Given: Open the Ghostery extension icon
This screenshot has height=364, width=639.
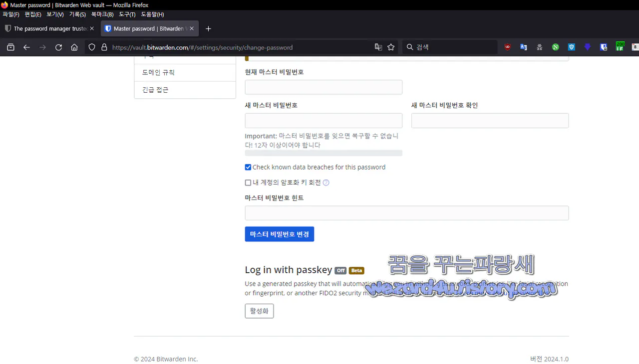Looking at the screenshot, I should pyautogui.click(x=540, y=47).
